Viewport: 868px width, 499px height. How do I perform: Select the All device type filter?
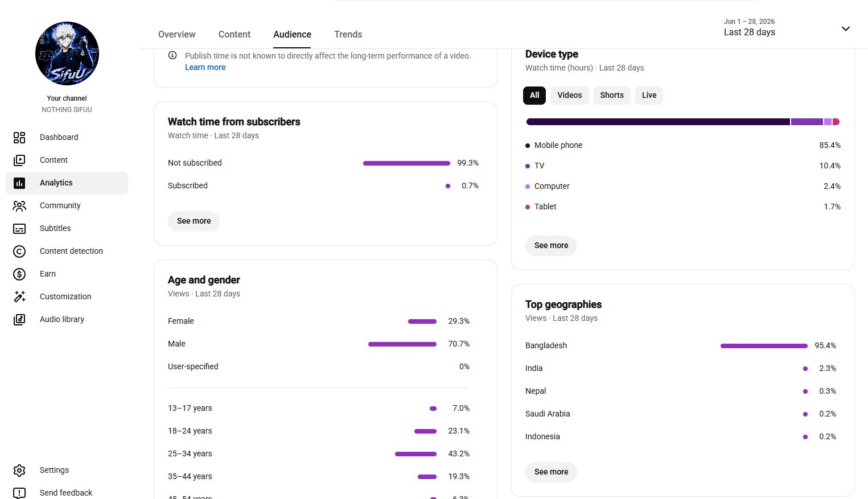pyautogui.click(x=534, y=95)
